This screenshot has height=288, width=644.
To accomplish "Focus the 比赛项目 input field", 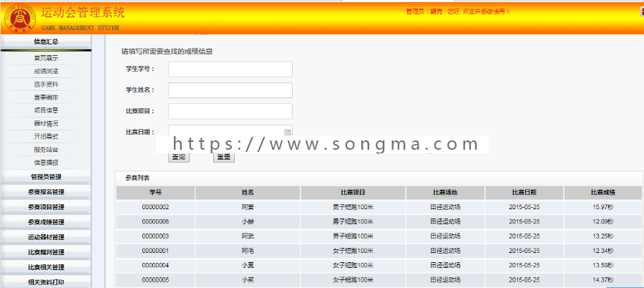I will click(230, 111).
